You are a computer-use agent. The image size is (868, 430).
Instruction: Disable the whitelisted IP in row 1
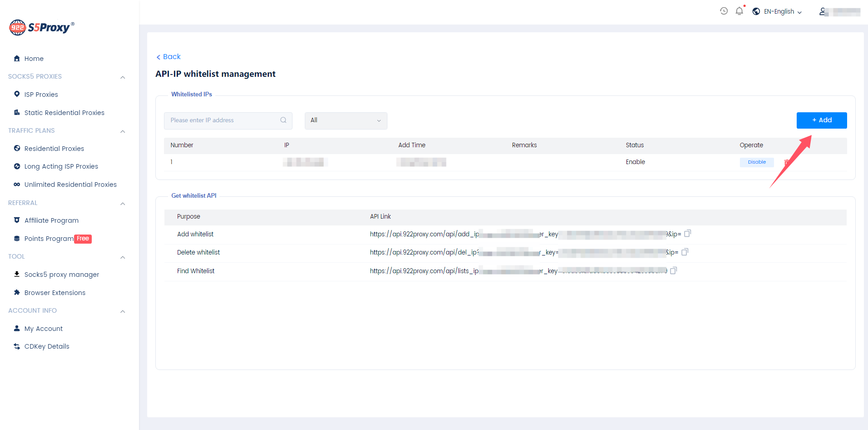[756, 162]
